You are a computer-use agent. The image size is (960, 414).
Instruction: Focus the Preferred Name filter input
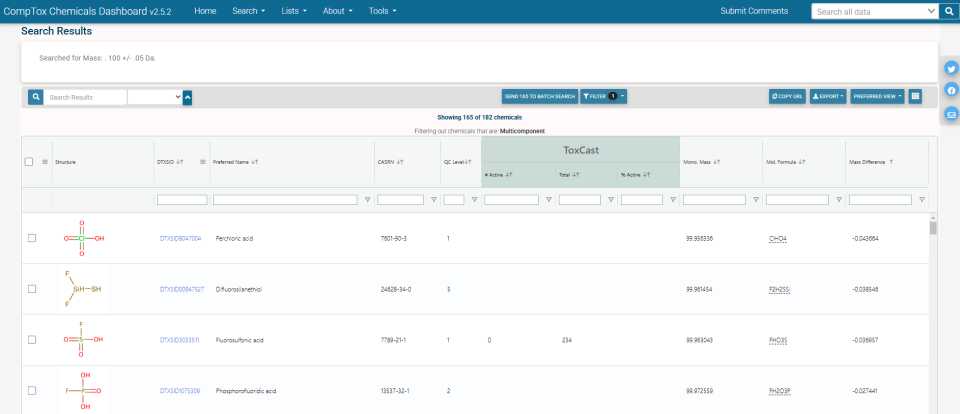pos(285,200)
